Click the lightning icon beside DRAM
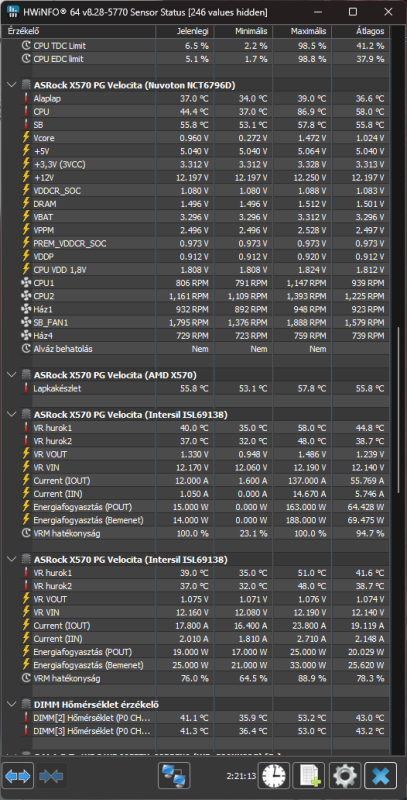This screenshot has height=800, width=407. [27, 204]
